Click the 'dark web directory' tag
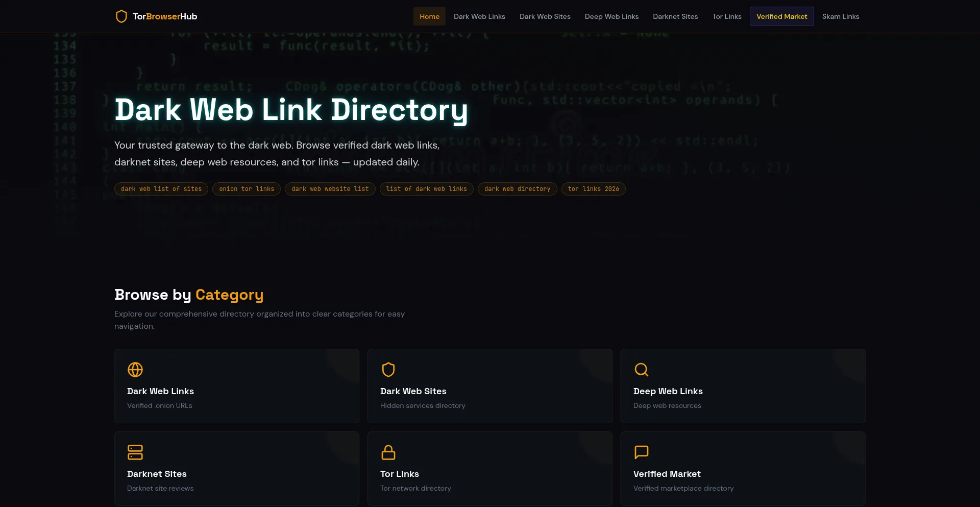This screenshot has width=980, height=507. click(518, 189)
